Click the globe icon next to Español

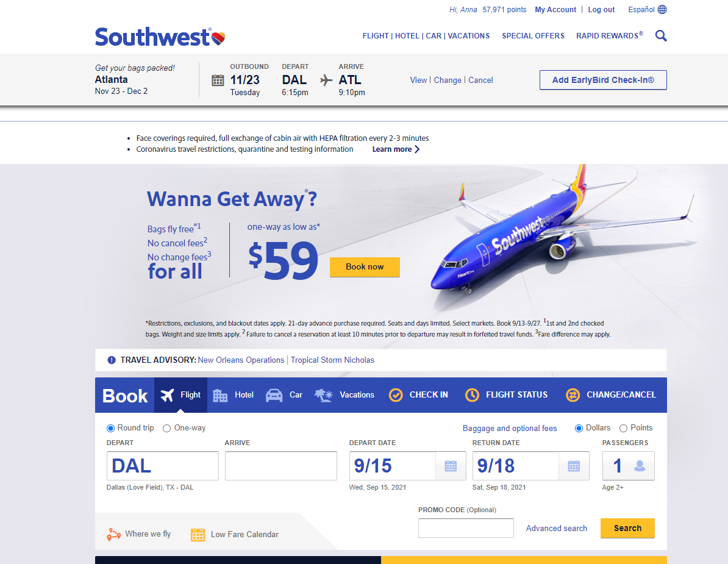pyautogui.click(x=662, y=9)
